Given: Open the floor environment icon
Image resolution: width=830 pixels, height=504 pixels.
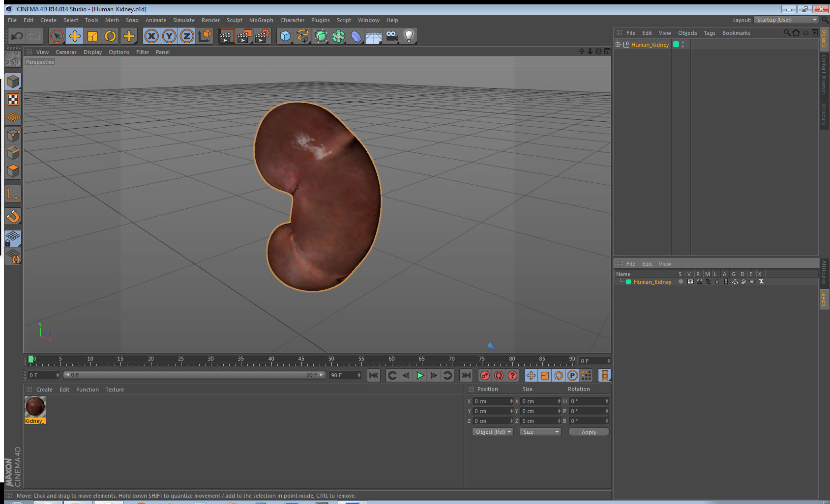Looking at the screenshot, I should click(374, 36).
